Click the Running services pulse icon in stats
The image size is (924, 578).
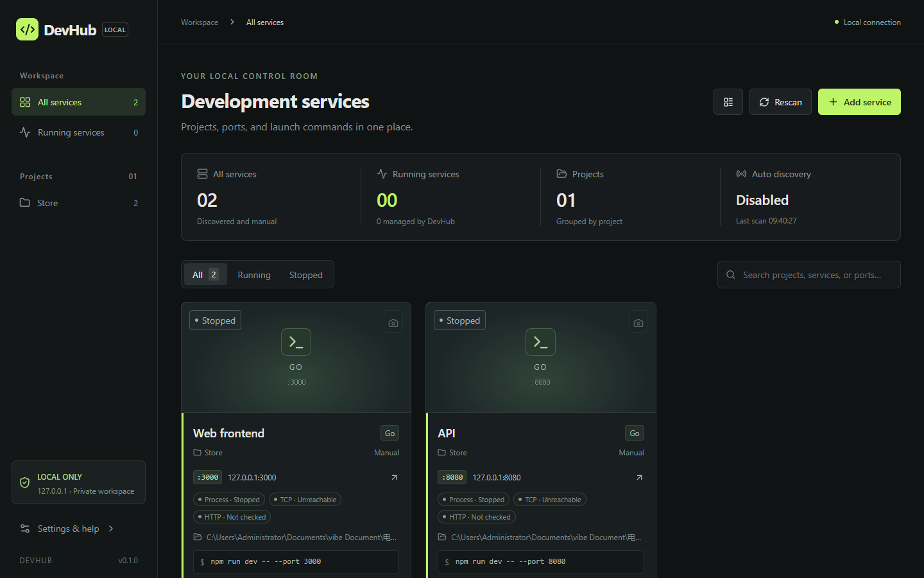382,174
